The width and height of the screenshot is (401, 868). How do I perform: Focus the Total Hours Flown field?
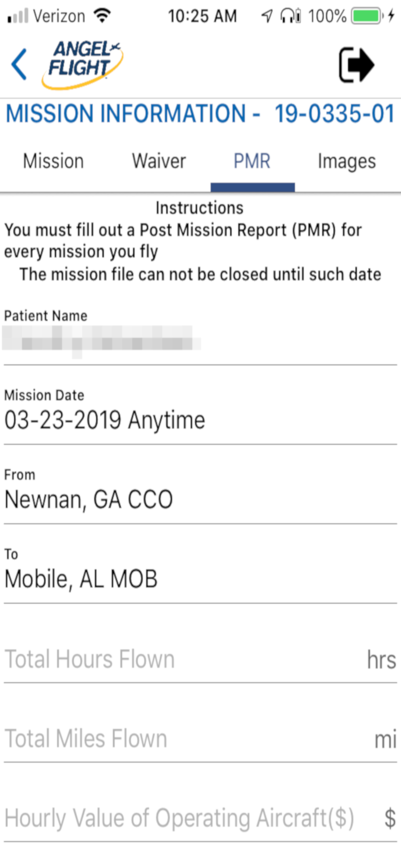tap(200, 660)
